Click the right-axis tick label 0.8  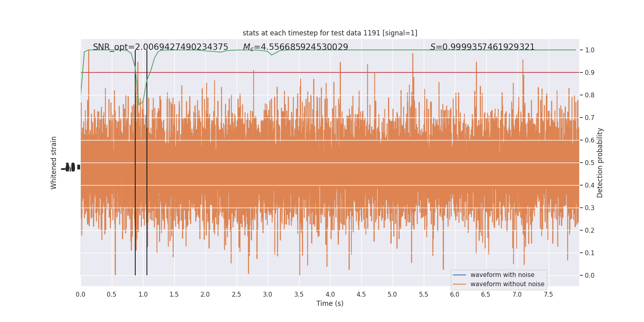pyautogui.click(x=590, y=95)
